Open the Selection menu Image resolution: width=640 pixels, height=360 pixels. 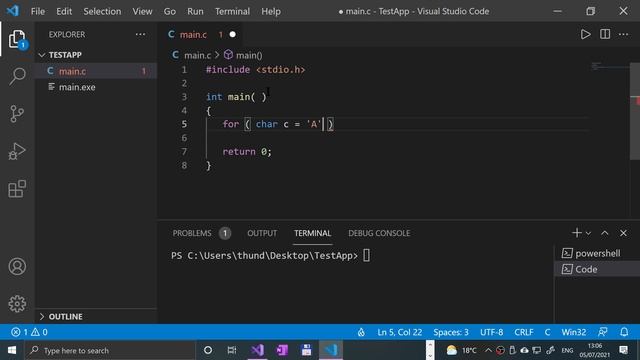click(x=102, y=11)
